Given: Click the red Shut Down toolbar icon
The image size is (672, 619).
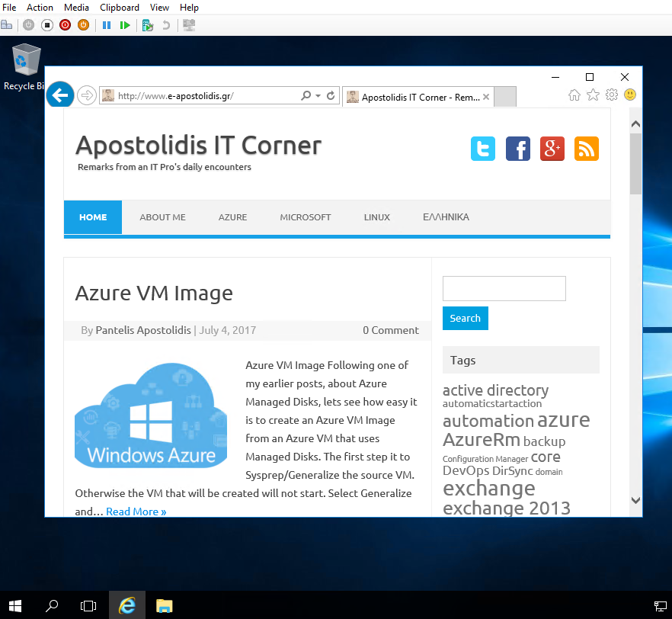Looking at the screenshot, I should coord(66,25).
